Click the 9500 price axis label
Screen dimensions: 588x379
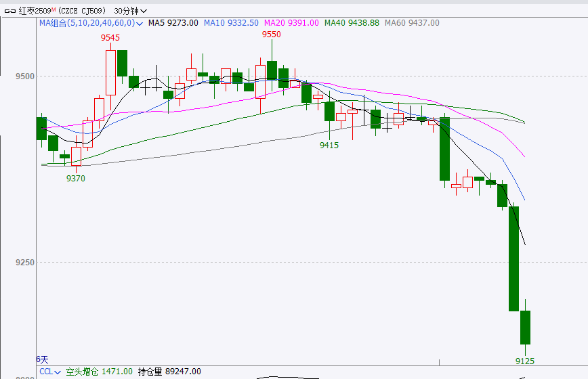tap(25, 76)
